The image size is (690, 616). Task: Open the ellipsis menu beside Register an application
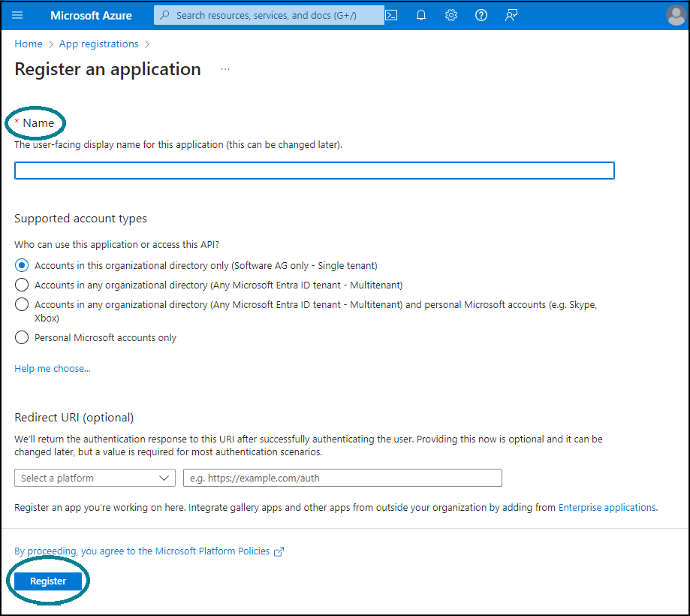point(224,69)
